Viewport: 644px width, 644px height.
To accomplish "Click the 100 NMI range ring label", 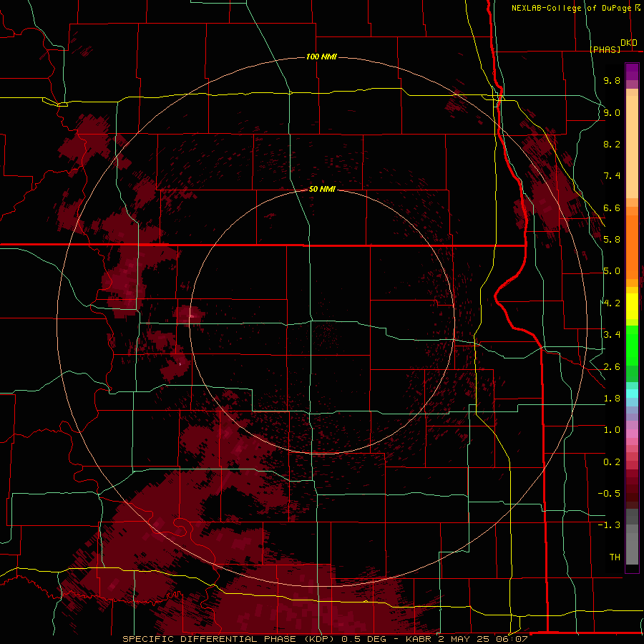I will click(321, 57).
